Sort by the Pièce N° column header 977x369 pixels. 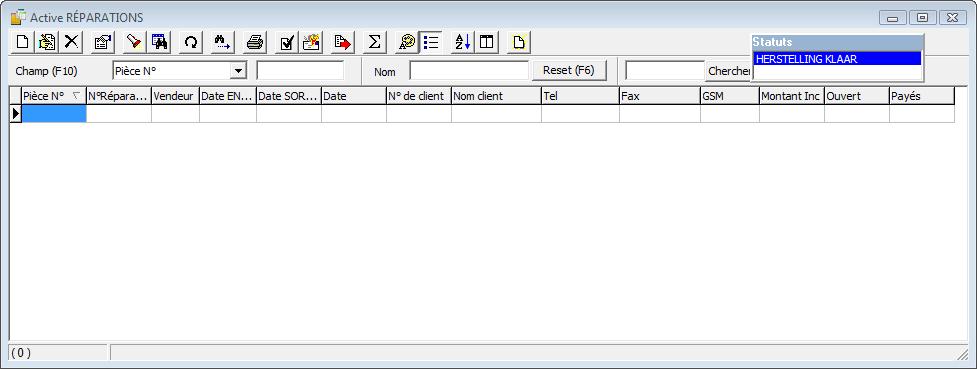(54, 96)
